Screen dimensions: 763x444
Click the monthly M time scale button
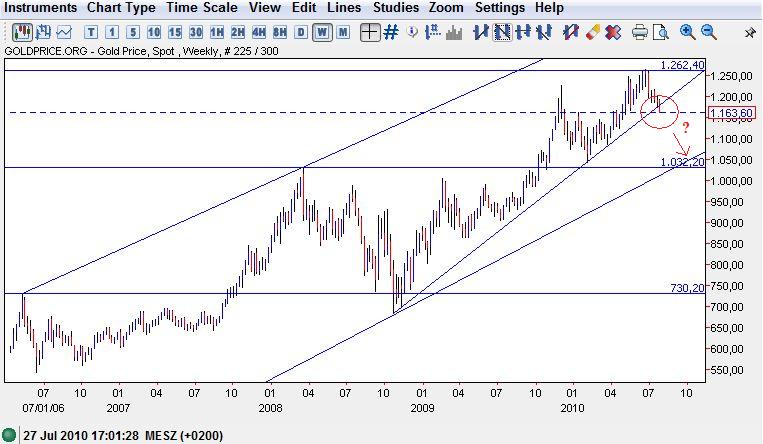point(343,32)
